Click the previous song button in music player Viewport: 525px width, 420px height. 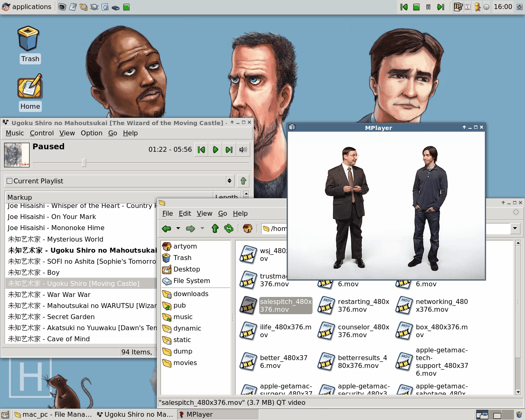pyautogui.click(x=201, y=150)
